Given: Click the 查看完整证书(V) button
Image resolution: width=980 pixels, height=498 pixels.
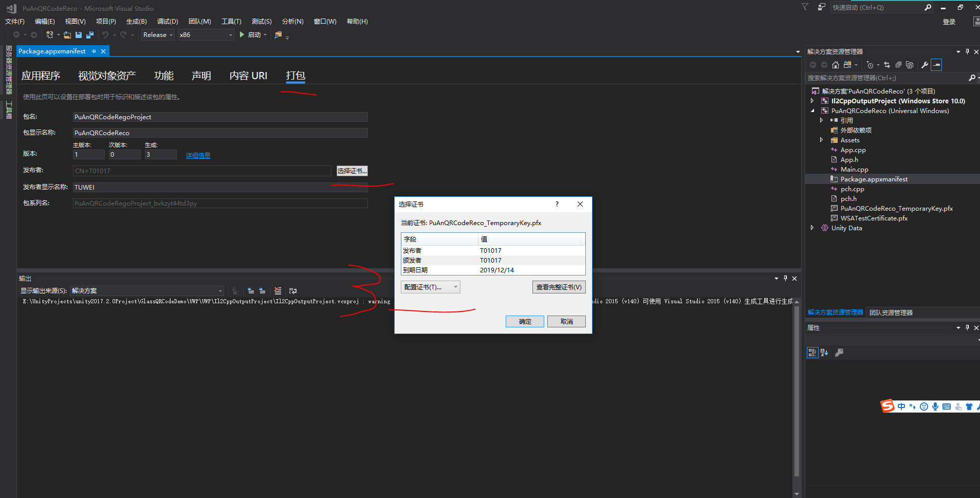Looking at the screenshot, I should (559, 287).
